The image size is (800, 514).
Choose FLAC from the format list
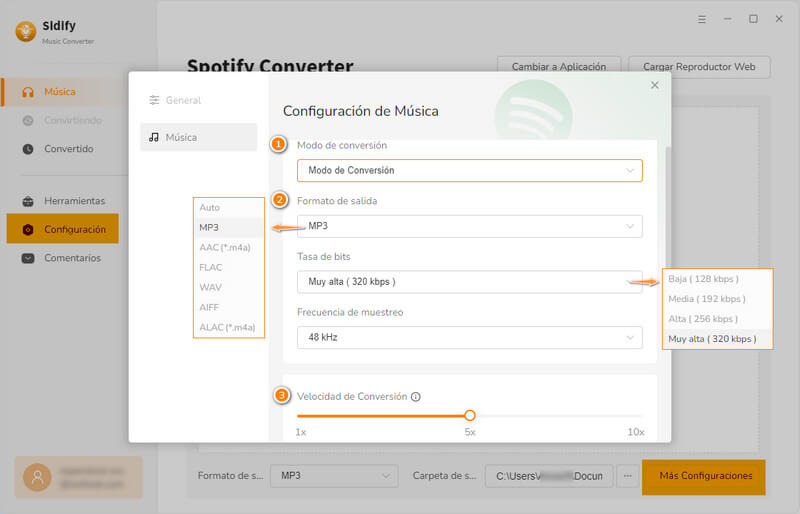[229, 267]
